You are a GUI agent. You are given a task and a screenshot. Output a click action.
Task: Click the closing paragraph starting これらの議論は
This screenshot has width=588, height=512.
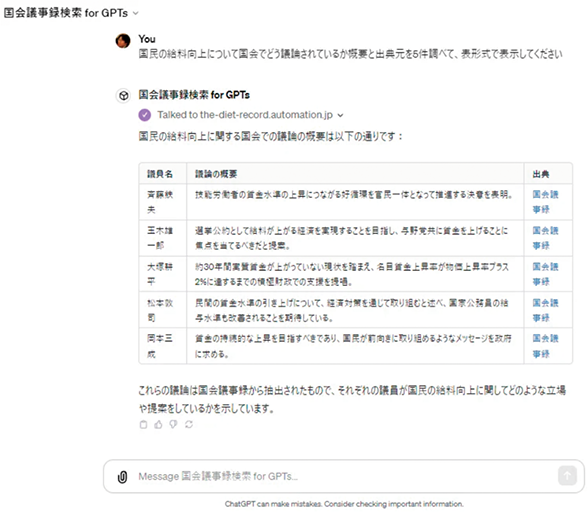click(352, 399)
